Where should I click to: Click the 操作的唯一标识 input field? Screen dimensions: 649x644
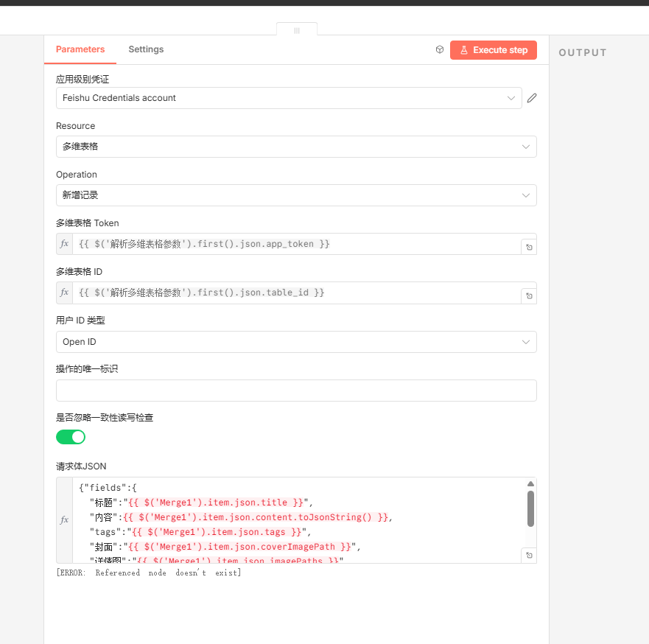point(296,391)
